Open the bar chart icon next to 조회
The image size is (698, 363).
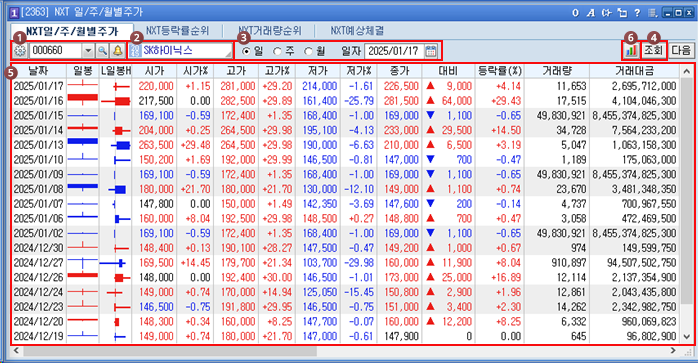point(631,50)
